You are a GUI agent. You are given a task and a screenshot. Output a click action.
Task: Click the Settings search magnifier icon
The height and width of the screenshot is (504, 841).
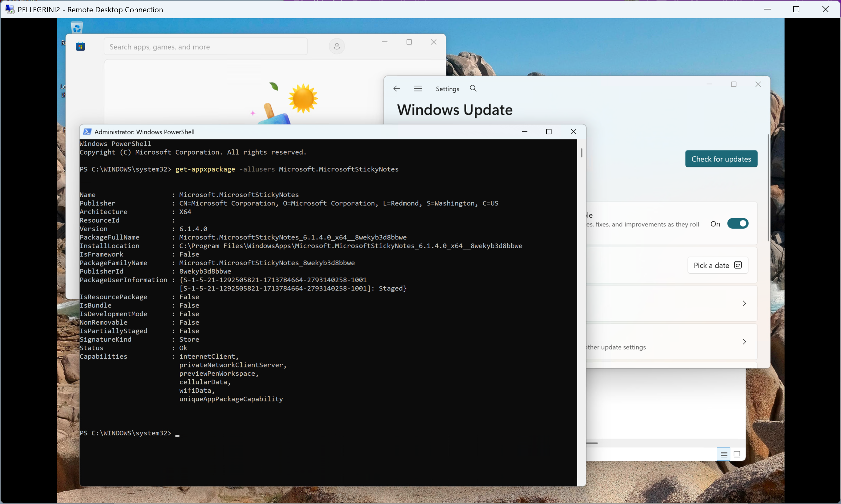pyautogui.click(x=473, y=88)
